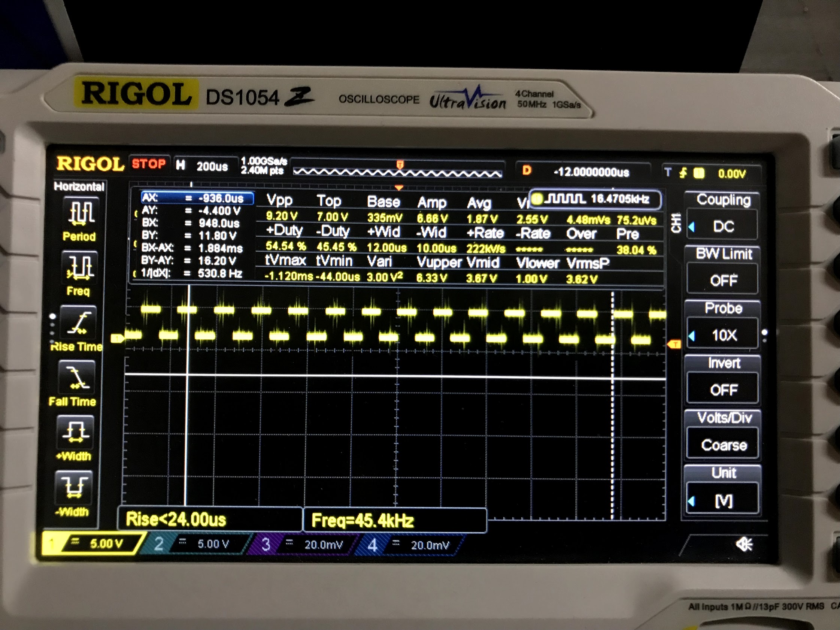Image resolution: width=840 pixels, height=630 pixels.
Task: Select the -Width measurement icon
Action: pos(74,488)
